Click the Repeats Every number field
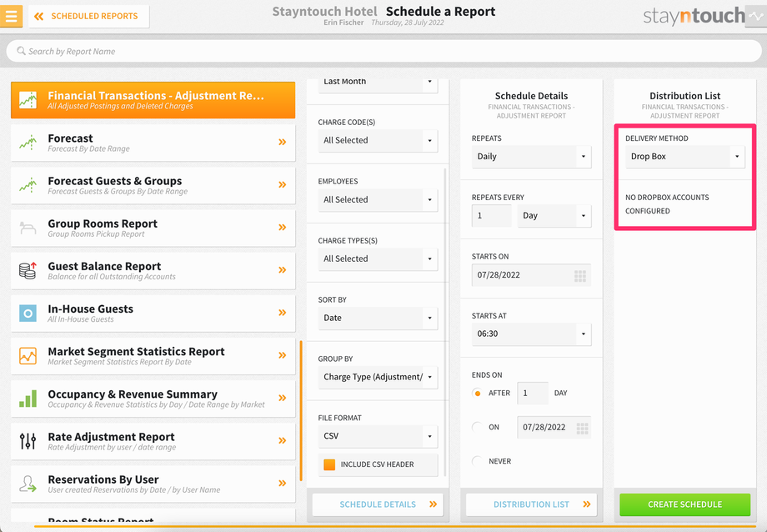This screenshot has height=532, width=767. 492,216
